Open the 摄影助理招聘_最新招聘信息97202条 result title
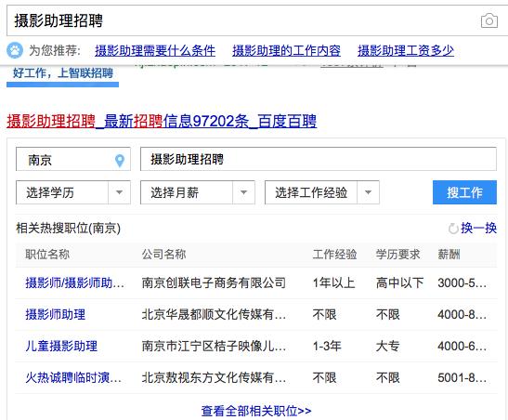The height and width of the screenshot is (420, 508). (162, 121)
